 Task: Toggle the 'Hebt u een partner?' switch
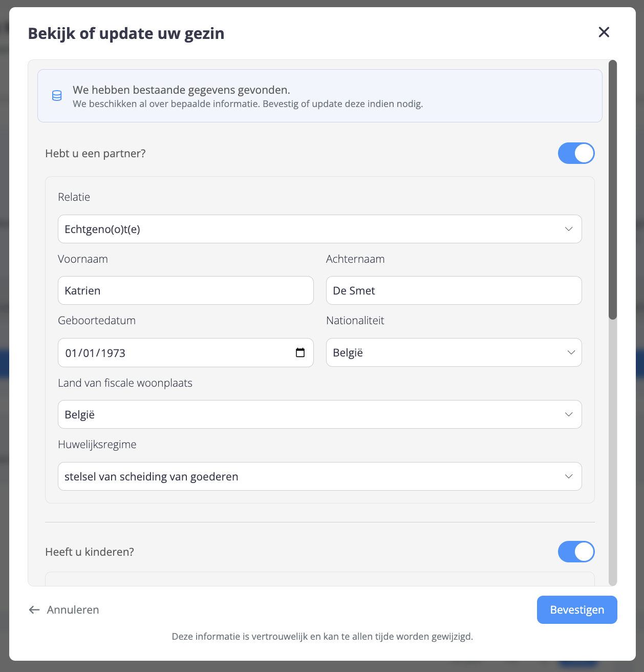coord(576,153)
